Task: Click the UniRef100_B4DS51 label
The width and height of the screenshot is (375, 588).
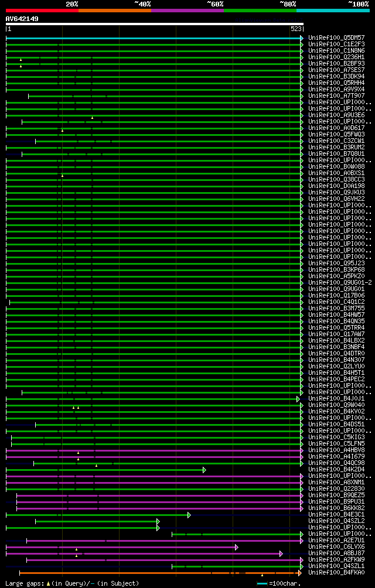Action: [336, 424]
